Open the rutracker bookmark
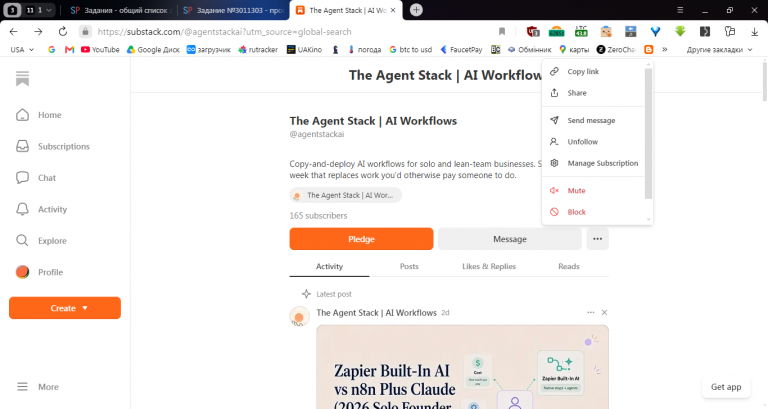This screenshot has width=768, height=409. coord(258,49)
